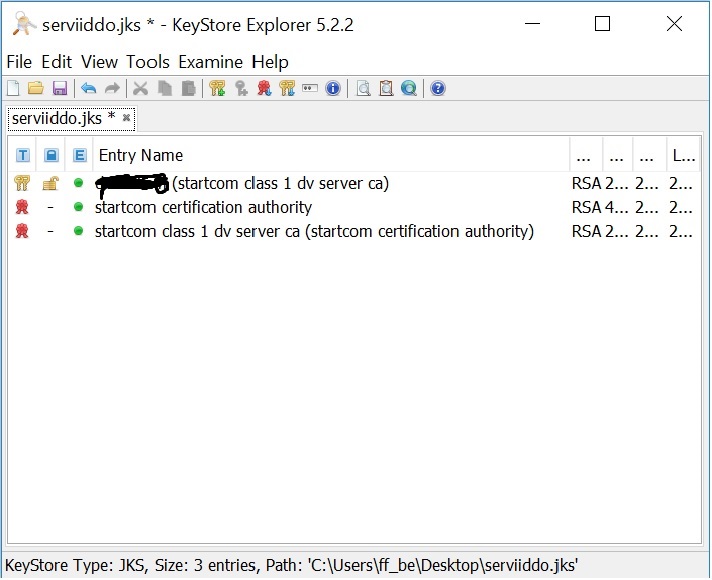
Task: Click the Generate Key Pair toolbar icon
Action: click(218, 89)
